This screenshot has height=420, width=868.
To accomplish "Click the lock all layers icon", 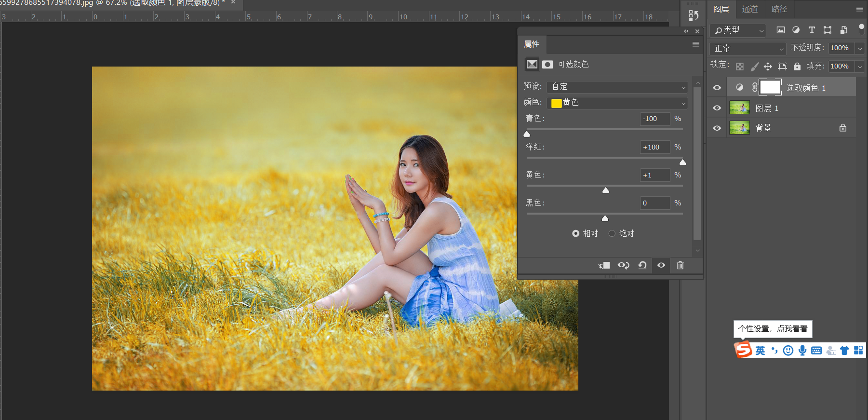I will pyautogui.click(x=797, y=67).
